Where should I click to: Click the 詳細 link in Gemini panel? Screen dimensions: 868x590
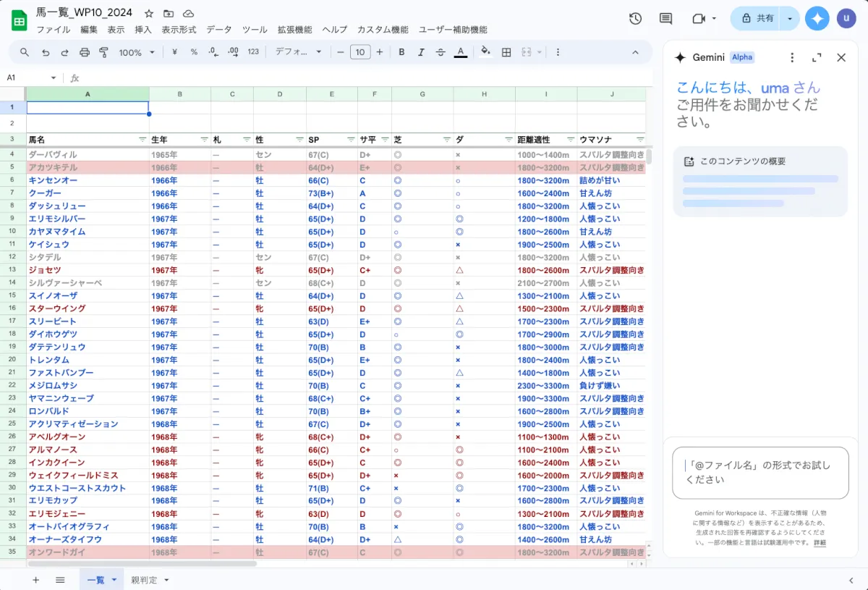[820, 542]
